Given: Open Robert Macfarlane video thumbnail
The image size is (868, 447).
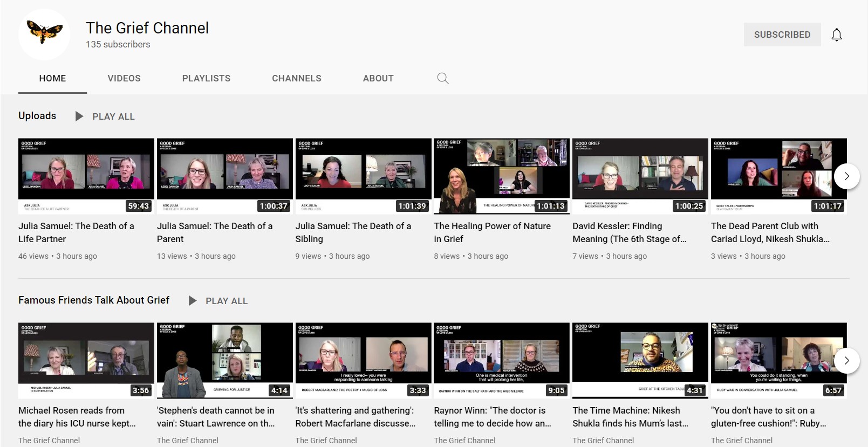Looking at the screenshot, I should [363, 361].
